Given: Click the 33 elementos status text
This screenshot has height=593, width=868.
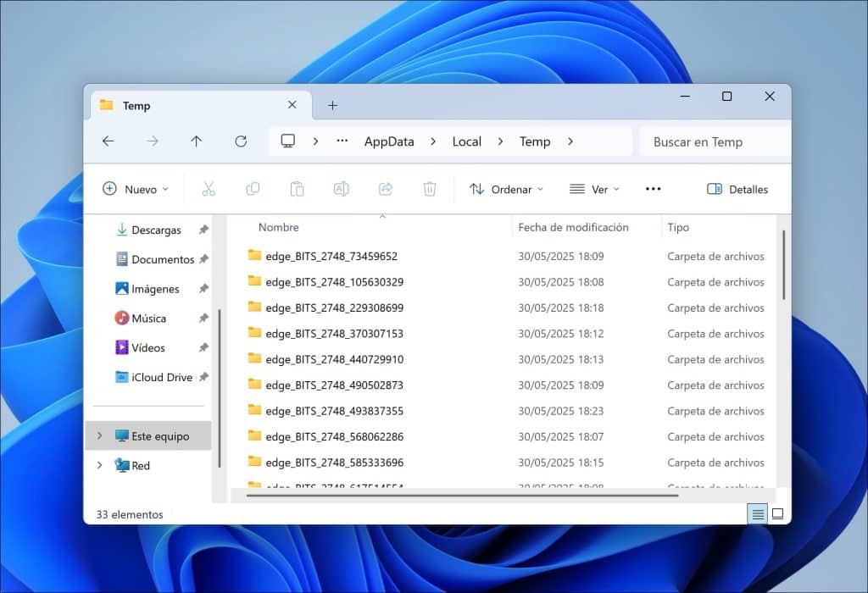Looking at the screenshot, I should pyautogui.click(x=130, y=514).
